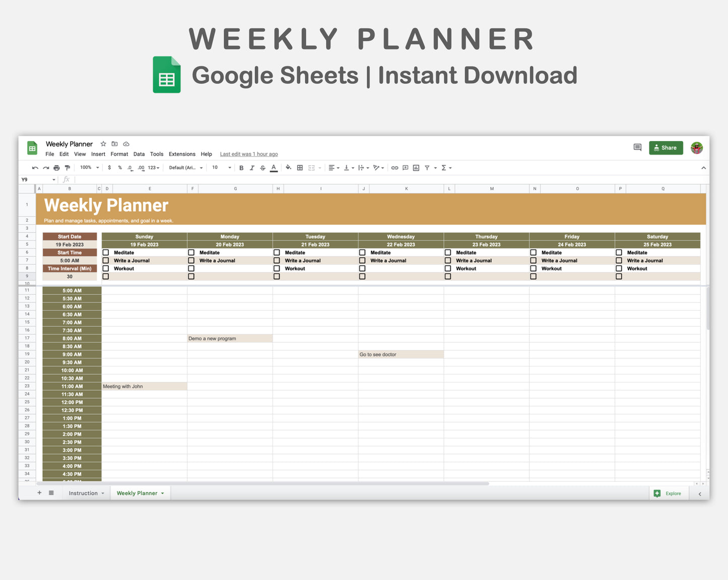The image size is (728, 580).
Task: Click the Borders icon
Action: click(300, 168)
